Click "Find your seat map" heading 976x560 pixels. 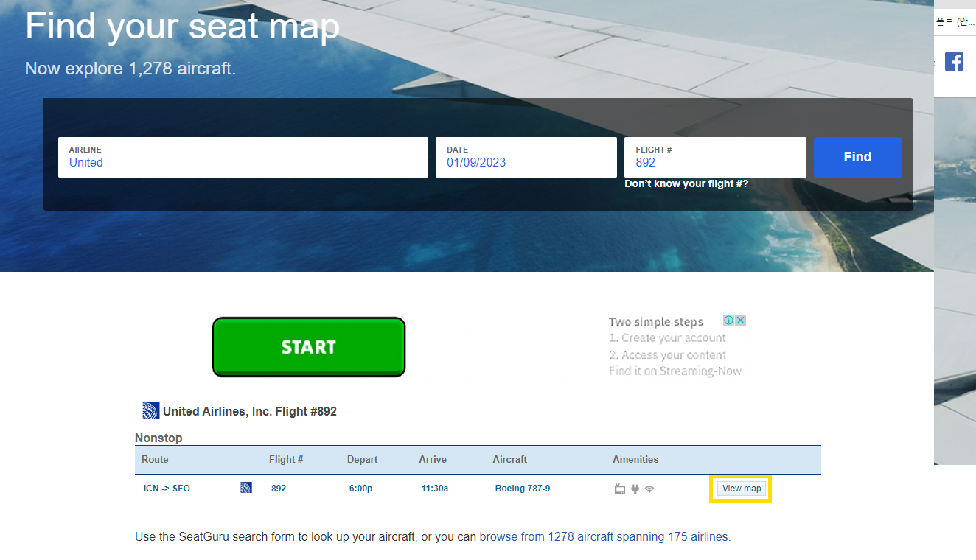pyautogui.click(x=182, y=26)
